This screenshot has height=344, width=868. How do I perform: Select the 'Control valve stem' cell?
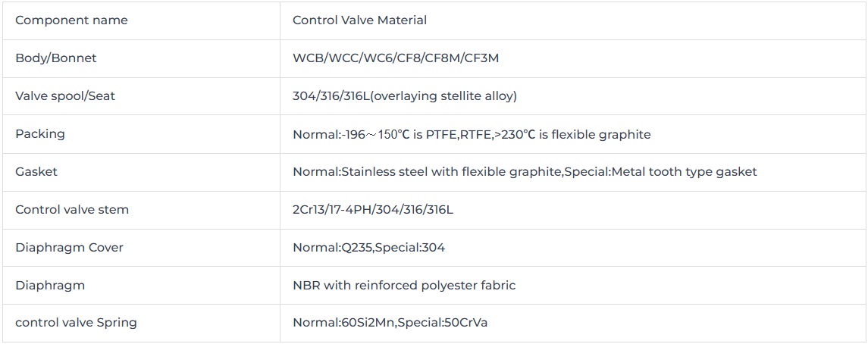pyautogui.click(x=141, y=210)
